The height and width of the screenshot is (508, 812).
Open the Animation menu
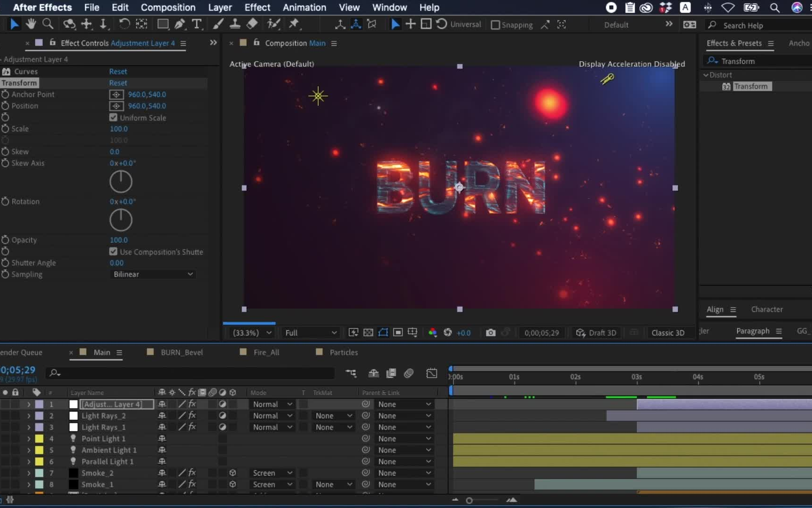[x=304, y=8]
